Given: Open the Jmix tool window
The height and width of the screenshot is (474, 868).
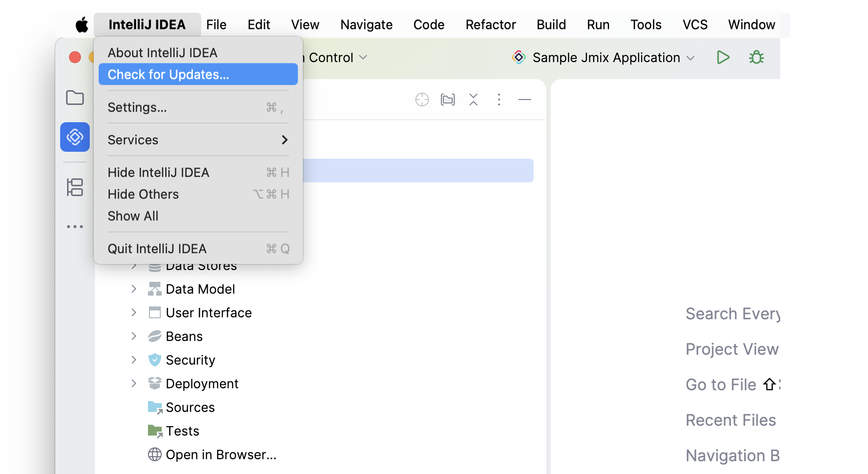Looking at the screenshot, I should 75,137.
